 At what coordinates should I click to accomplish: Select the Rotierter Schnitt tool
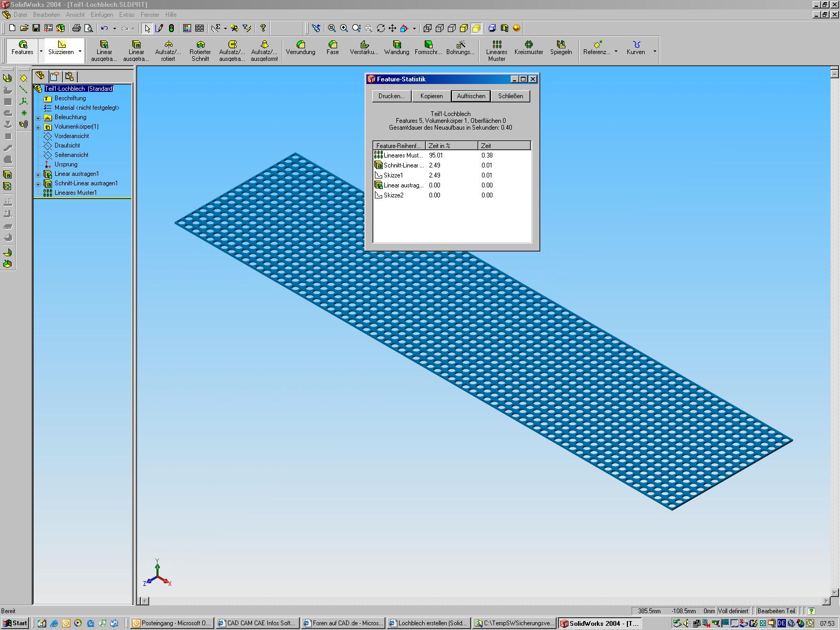(200, 51)
